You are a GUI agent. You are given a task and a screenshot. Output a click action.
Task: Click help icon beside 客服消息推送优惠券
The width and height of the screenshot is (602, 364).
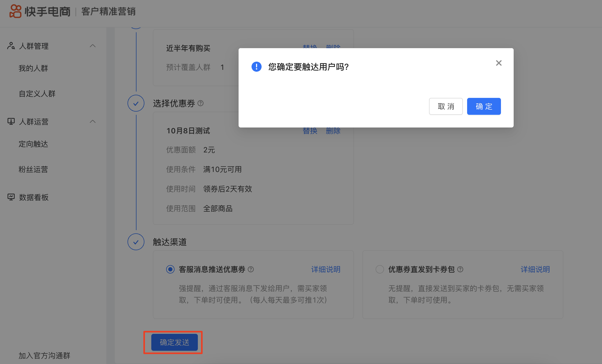coord(251,269)
